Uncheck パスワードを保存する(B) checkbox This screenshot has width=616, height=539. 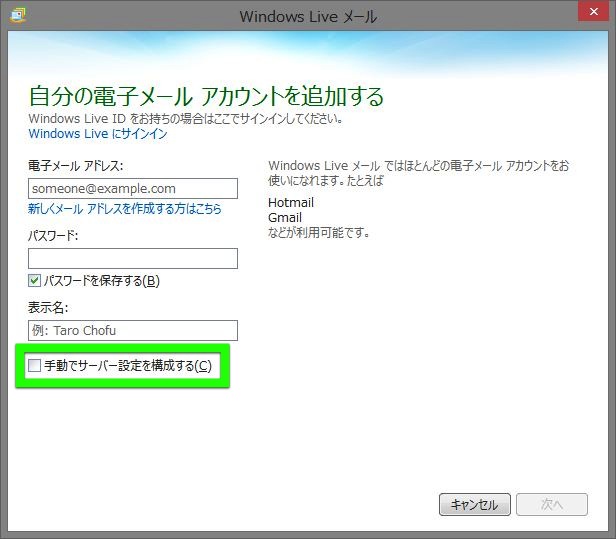pyautogui.click(x=34, y=280)
